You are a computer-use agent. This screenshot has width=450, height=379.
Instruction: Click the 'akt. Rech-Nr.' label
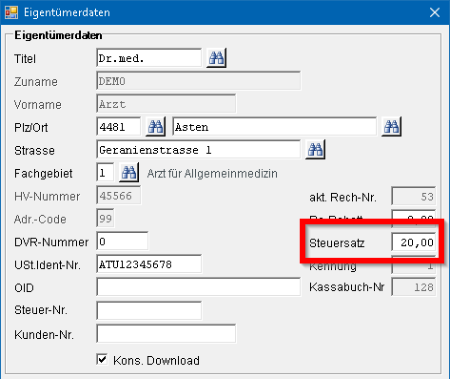click(343, 197)
